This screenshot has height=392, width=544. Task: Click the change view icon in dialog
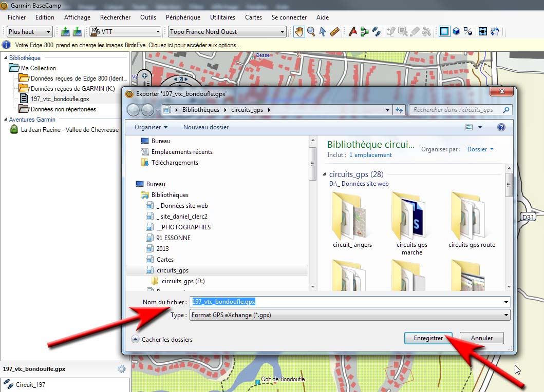click(469, 127)
